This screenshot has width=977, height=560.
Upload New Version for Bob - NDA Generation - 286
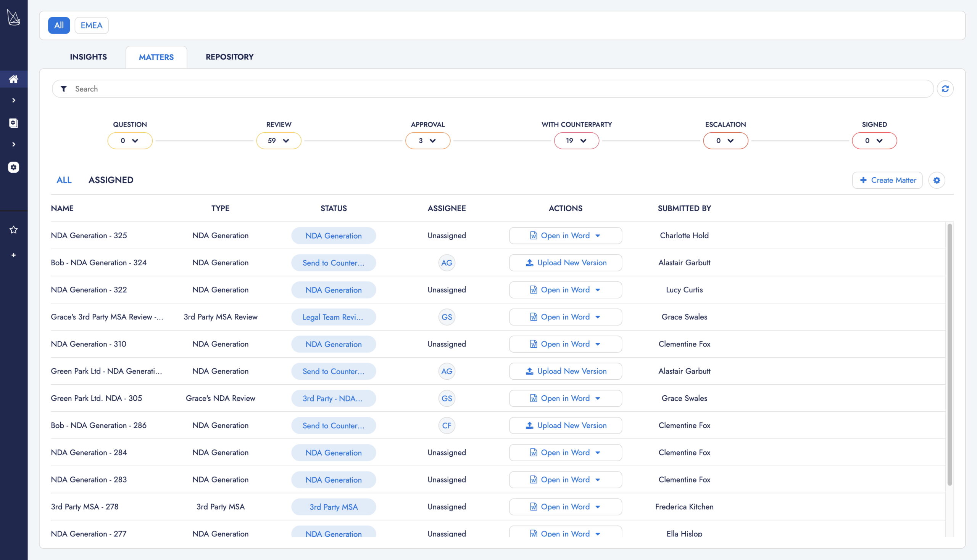[x=565, y=425]
